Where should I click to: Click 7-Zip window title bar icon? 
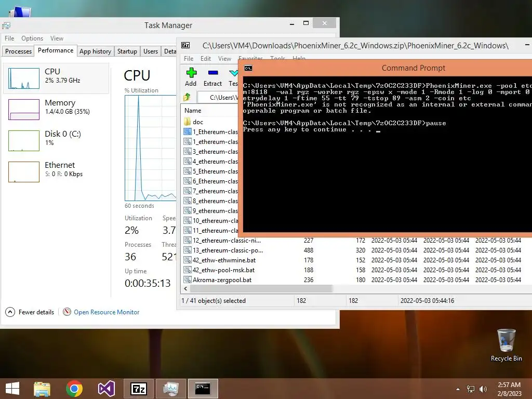point(185,45)
